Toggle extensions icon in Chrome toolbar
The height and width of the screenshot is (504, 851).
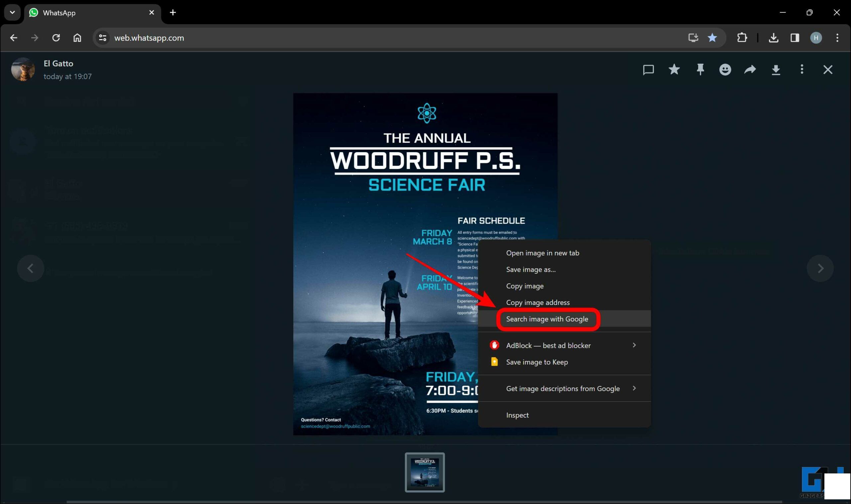point(742,38)
